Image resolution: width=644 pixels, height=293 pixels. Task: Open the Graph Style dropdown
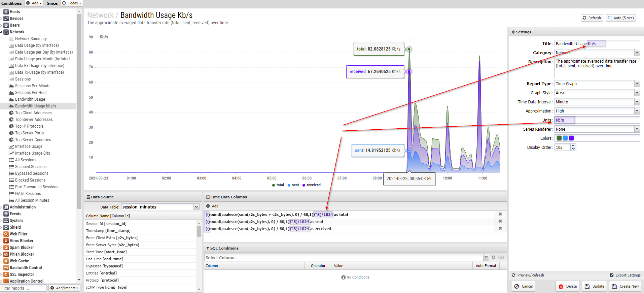coord(637,93)
